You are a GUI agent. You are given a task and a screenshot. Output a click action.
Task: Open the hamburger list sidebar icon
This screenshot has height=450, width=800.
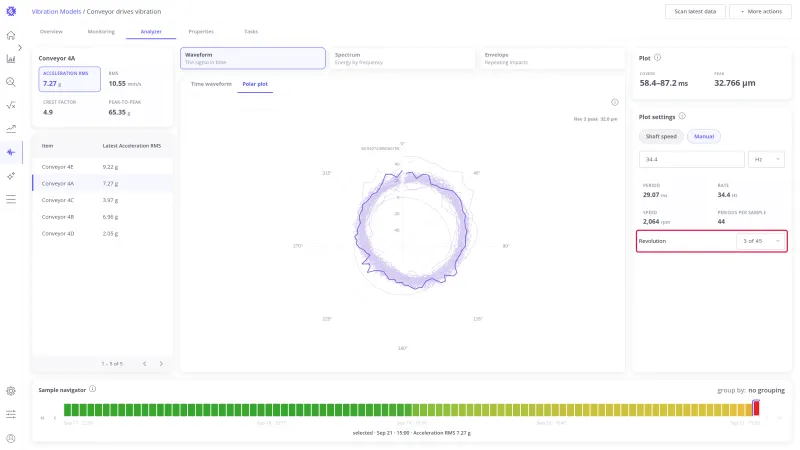(x=11, y=199)
